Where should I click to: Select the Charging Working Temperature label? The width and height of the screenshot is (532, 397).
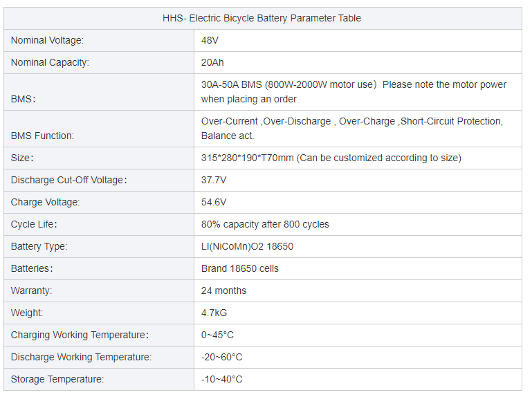pos(80,335)
